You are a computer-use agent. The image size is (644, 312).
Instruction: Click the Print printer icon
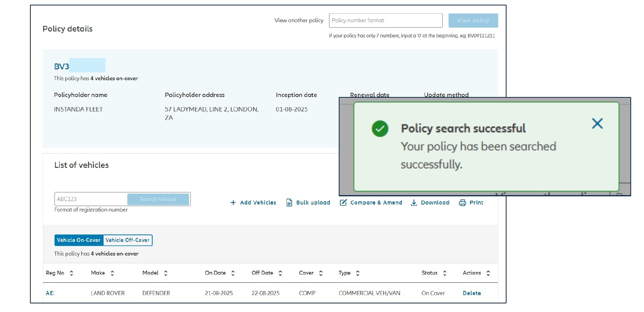[x=463, y=203]
